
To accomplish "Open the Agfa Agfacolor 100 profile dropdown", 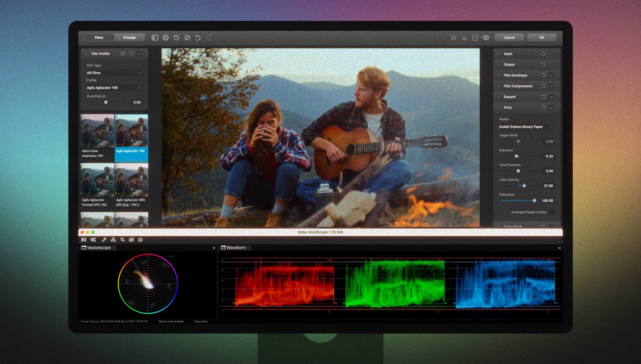I will tap(114, 88).
